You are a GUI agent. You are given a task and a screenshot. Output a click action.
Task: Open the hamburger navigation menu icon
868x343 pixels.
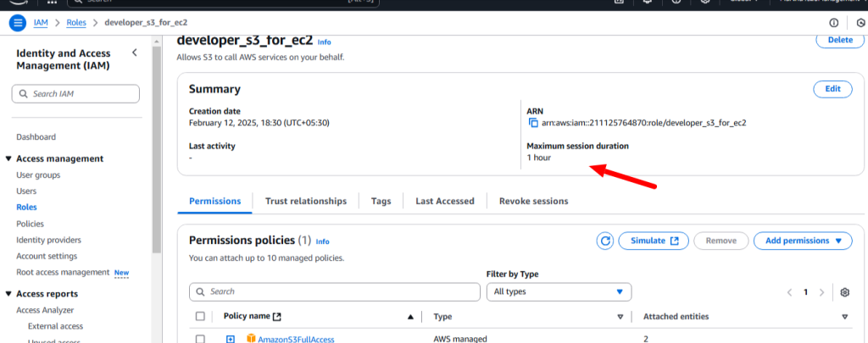tap(18, 23)
